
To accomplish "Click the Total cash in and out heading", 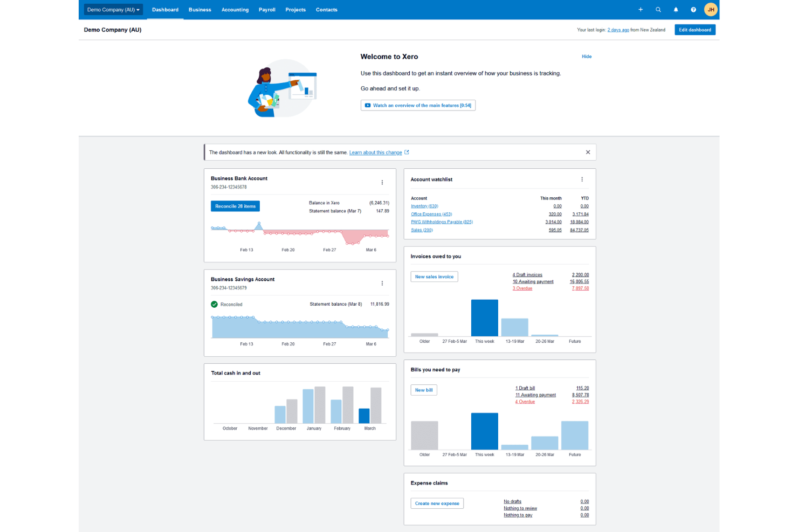I will pyautogui.click(x=236, y=373).
